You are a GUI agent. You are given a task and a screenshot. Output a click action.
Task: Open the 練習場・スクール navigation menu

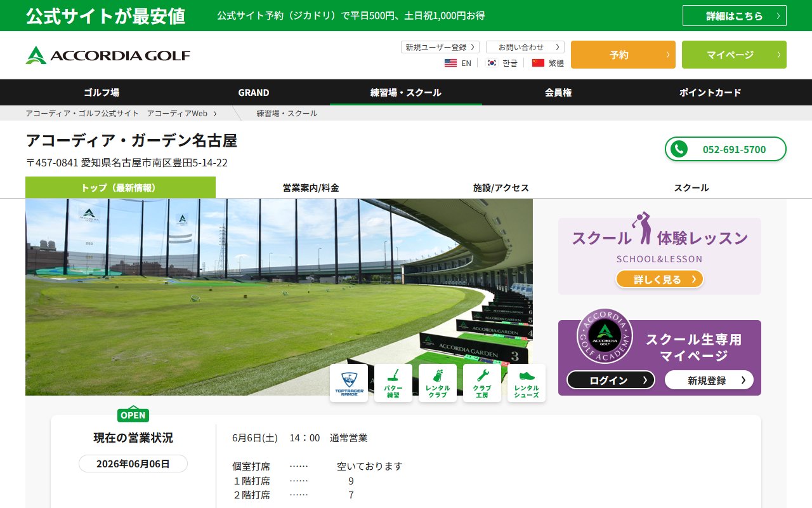[x=406, y=93]
